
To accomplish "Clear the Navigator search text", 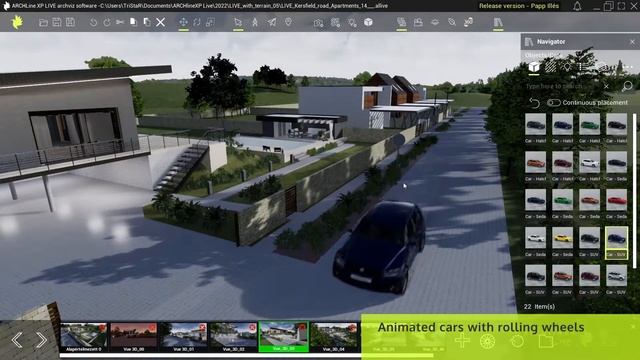I will 606,86.
